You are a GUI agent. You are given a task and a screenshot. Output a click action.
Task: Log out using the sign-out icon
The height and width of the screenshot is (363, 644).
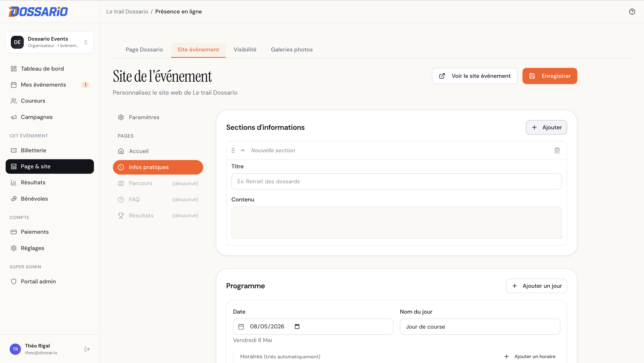87,349
